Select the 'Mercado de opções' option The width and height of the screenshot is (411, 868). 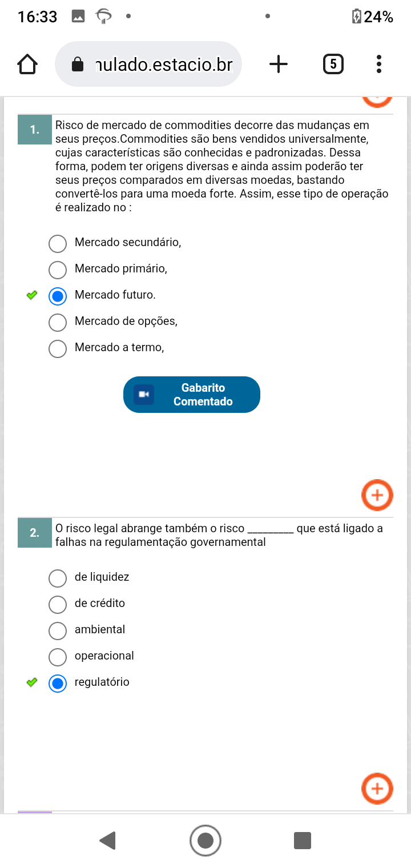(58, 322)
